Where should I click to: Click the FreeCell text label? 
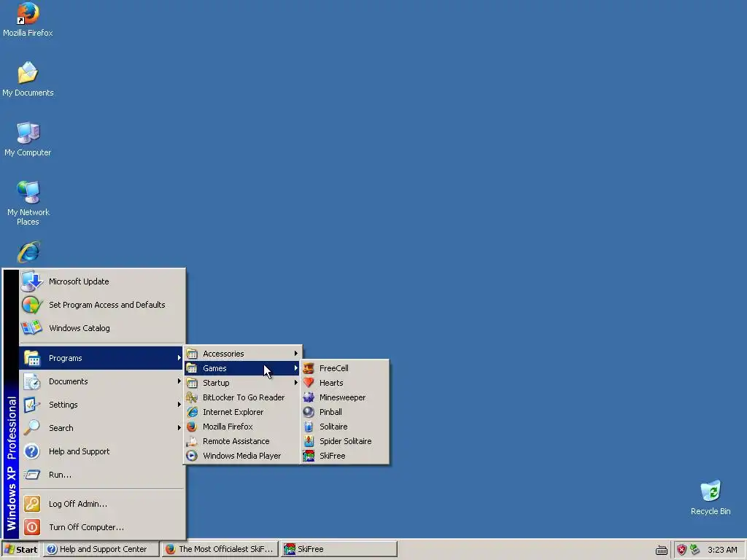(x=333, y=368)
